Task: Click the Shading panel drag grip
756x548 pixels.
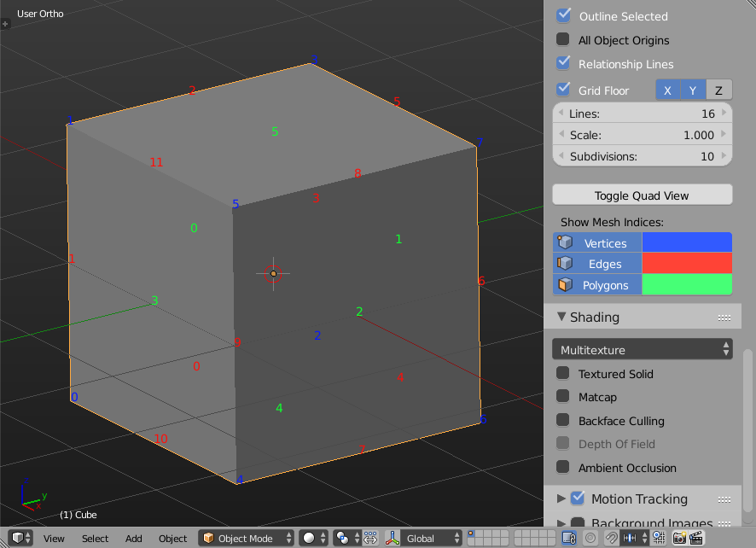Action: coord(724,318)
